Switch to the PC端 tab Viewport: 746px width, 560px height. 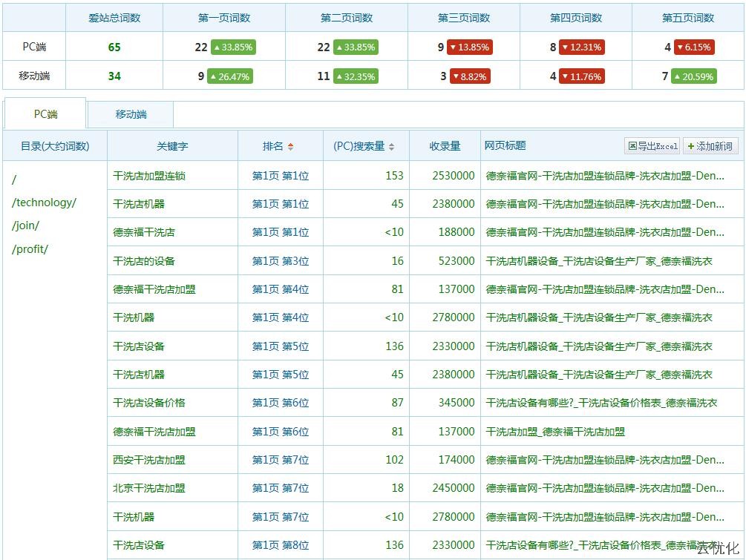pyautogui.click(x=45, y=114)
